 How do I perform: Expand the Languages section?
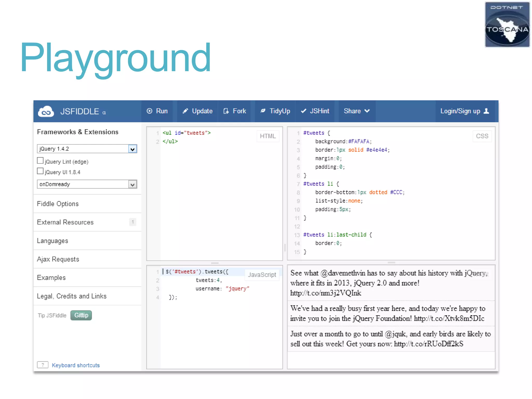click(x=87, y=241)
